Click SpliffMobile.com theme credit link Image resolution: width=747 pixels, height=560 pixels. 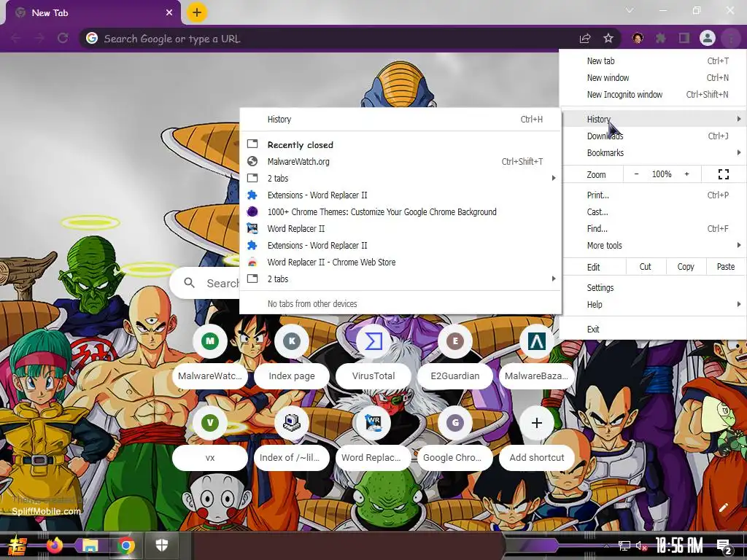coord(46,511)
